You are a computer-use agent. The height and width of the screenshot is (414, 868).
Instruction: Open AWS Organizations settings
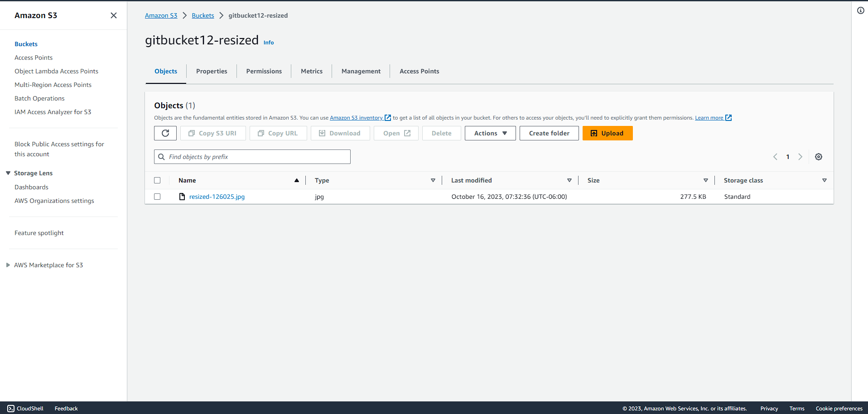click(54, 201)
